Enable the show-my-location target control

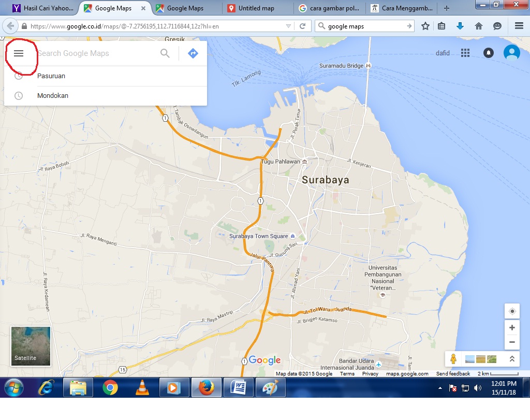[x=512, y=311]
